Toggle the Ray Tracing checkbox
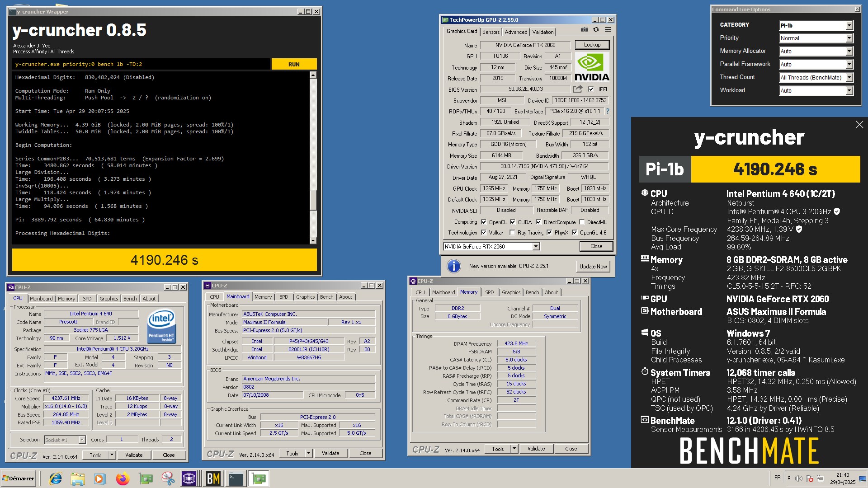This screenshot has width=868, height=488. (x=512, y=233)
